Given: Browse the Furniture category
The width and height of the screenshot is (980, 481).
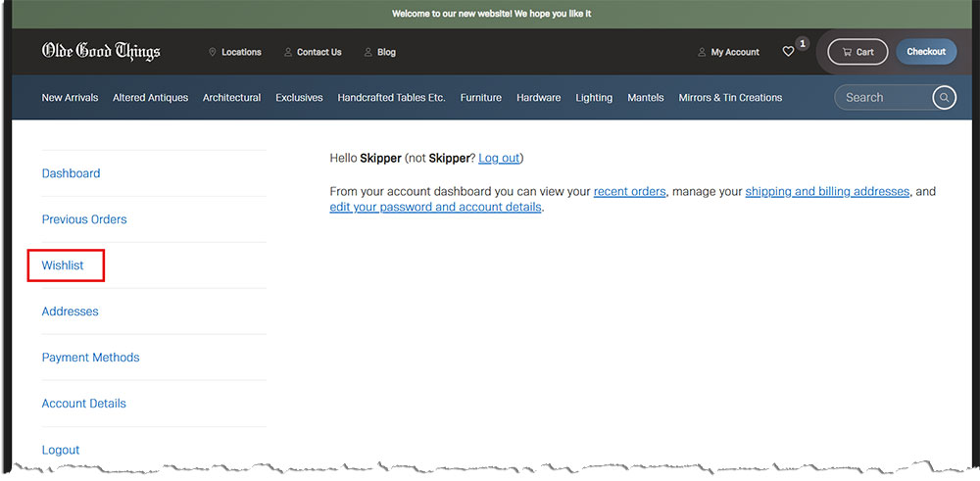Looking at the screenshot, I should 480,97.
